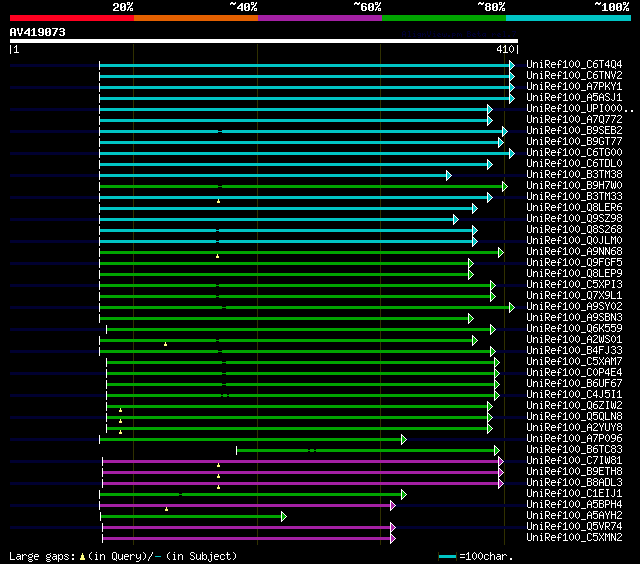The width and height of the screenshot is (640, 564).
Task: Choose the UniRef100_B9GT77 label
Action: click(x=574, y=142)
